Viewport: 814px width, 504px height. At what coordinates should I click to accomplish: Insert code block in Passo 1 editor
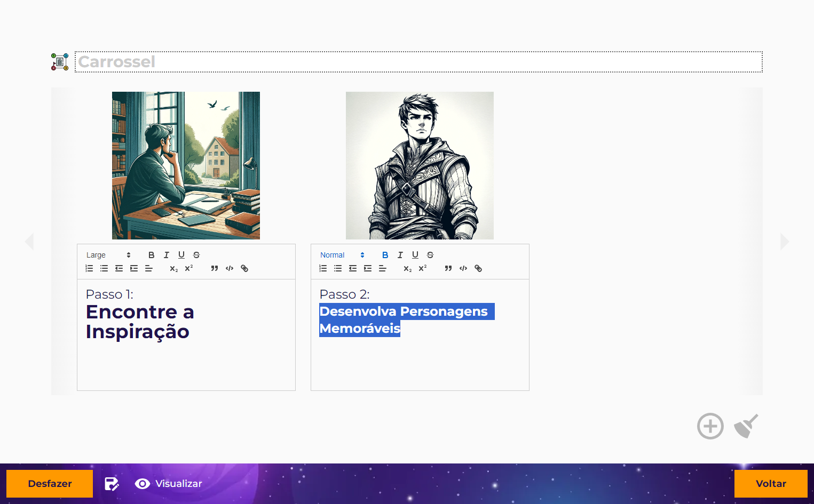coord(230,268)
